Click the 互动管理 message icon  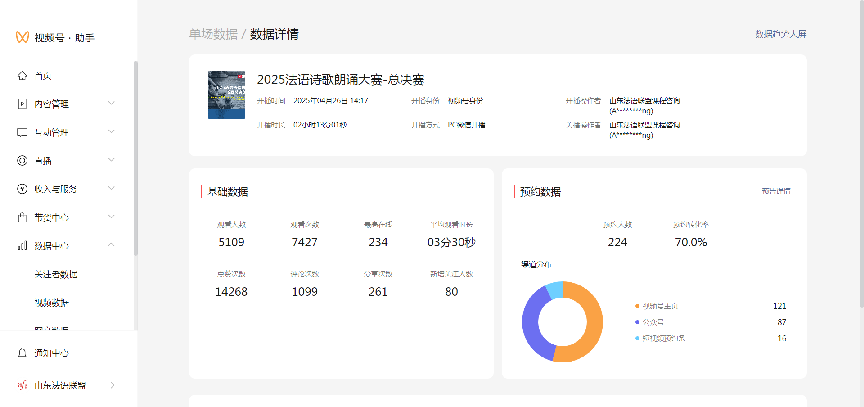pos(22,132)
